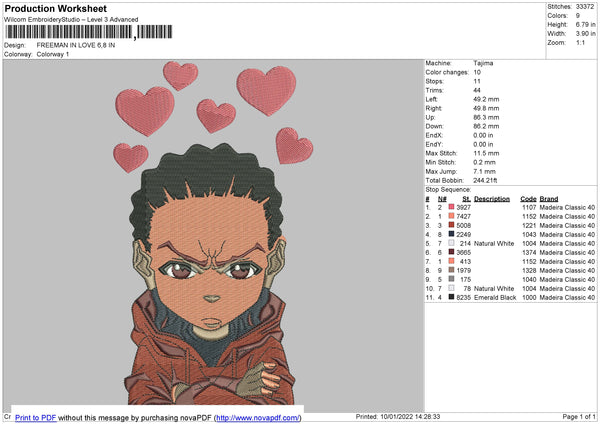Click the 'Description' column header
Image resolution: width=600 pixels, height=424 pixels.
(492, 199)
